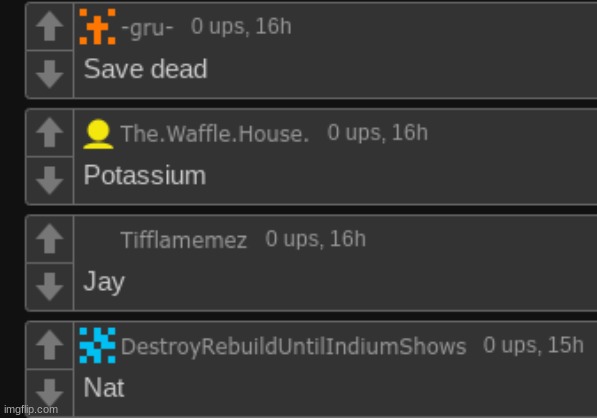Upvote the -gru- comment
Image resolution: width=597 pixels, height=418 pixels.
(x=49, y=26)
